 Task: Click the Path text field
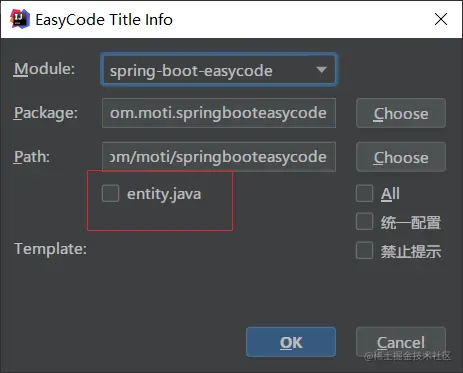click(219, 157)
